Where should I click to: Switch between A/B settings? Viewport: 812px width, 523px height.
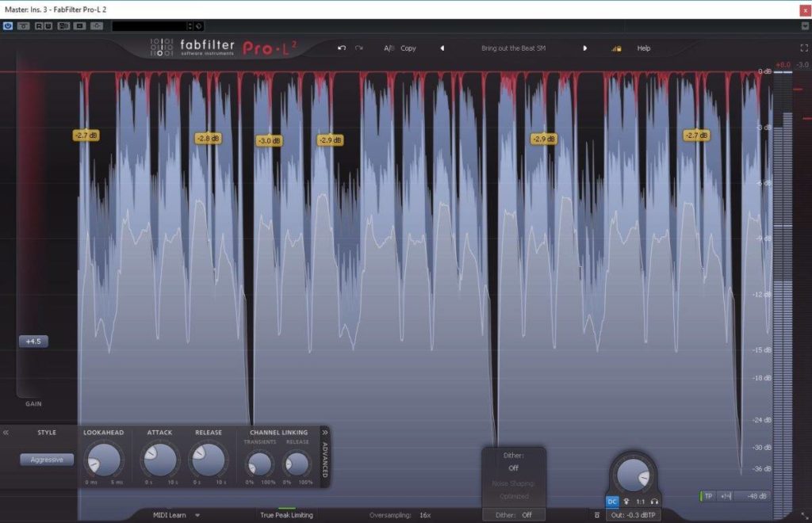click(389, 48)
